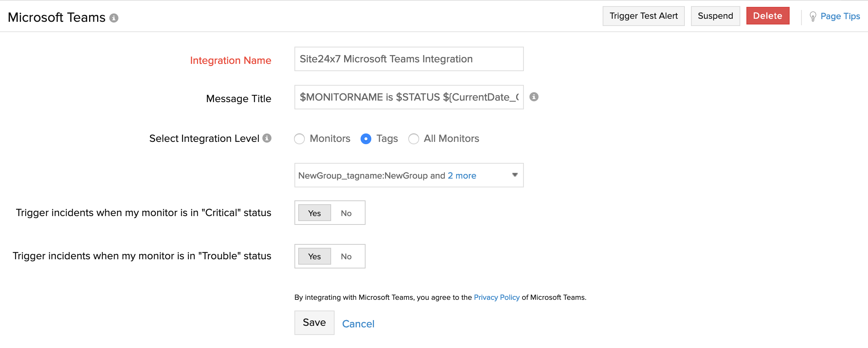Set Critical status trigger to No
868x348 pixels.
346,213
